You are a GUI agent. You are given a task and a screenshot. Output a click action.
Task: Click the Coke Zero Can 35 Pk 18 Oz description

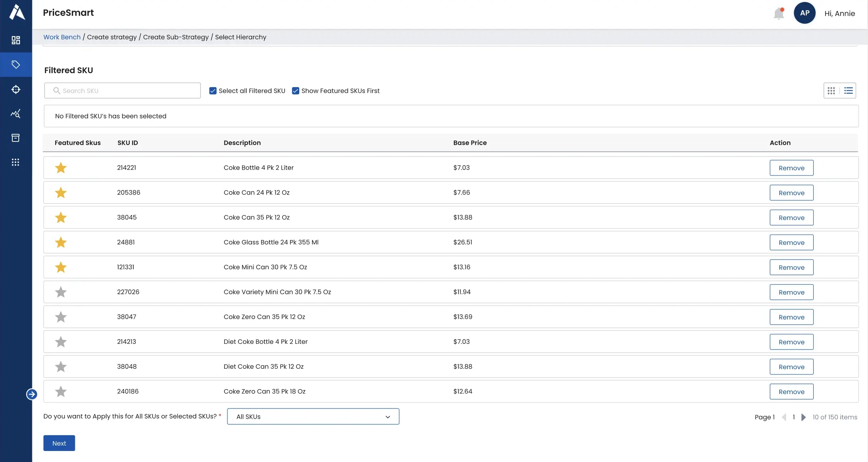[265, 391]
